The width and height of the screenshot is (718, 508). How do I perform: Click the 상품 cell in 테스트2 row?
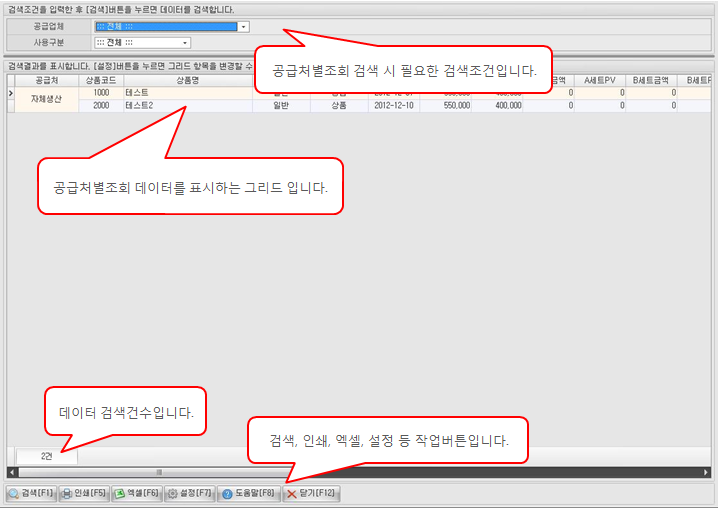(339, 105)
